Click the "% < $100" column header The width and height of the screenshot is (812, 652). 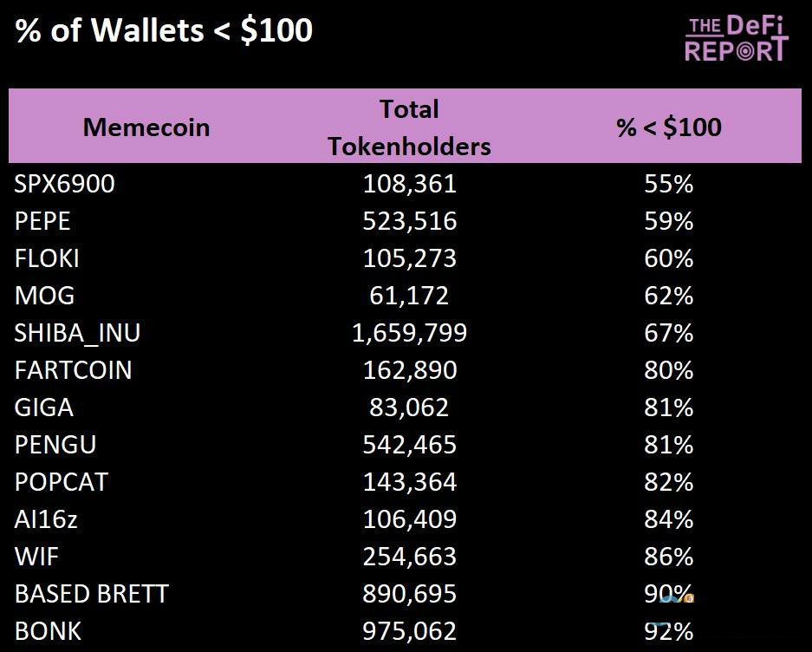(668, 127)
